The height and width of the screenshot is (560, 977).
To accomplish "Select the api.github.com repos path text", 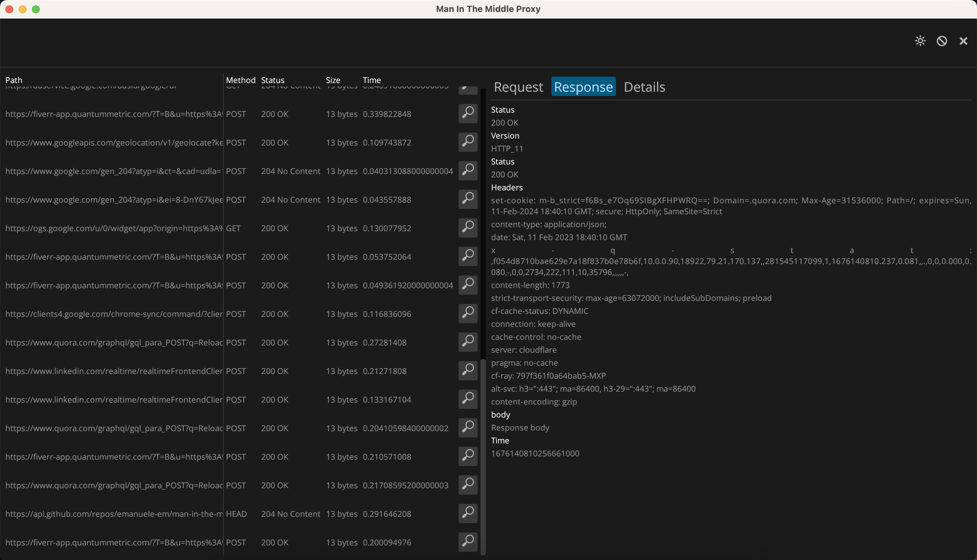I will [114, 514].
